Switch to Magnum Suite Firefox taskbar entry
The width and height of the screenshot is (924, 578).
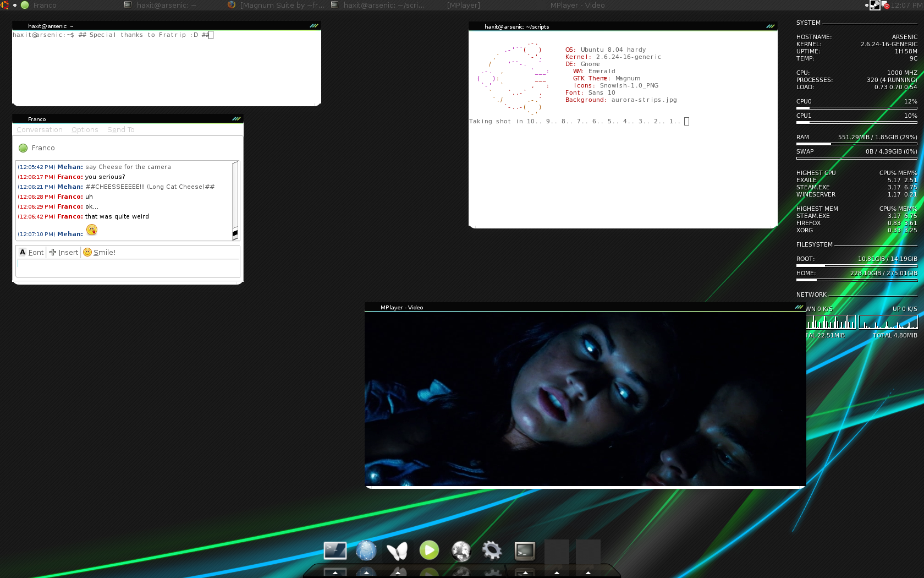277,5
